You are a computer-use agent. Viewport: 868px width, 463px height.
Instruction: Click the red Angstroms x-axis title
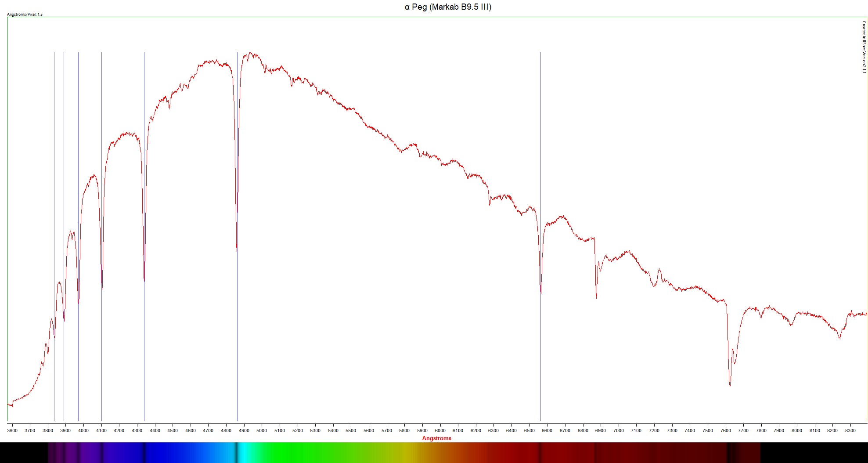(436, 438)
